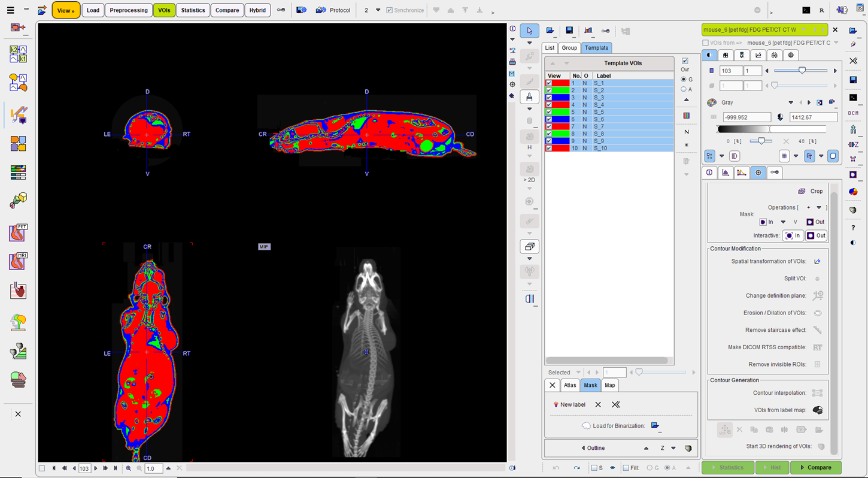868x478 pixels.
Task: Open spatial transformation of VOIs icon
Action: tap(817, 261)
